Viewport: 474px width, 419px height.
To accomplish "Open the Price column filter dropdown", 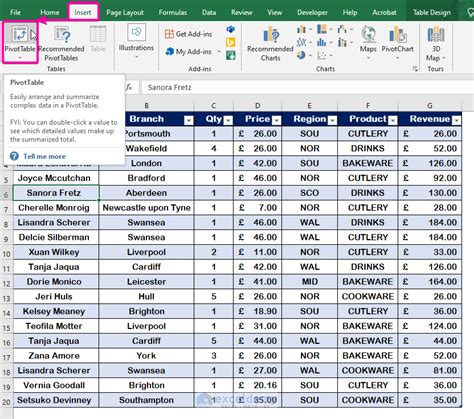I will coord(277,120).
